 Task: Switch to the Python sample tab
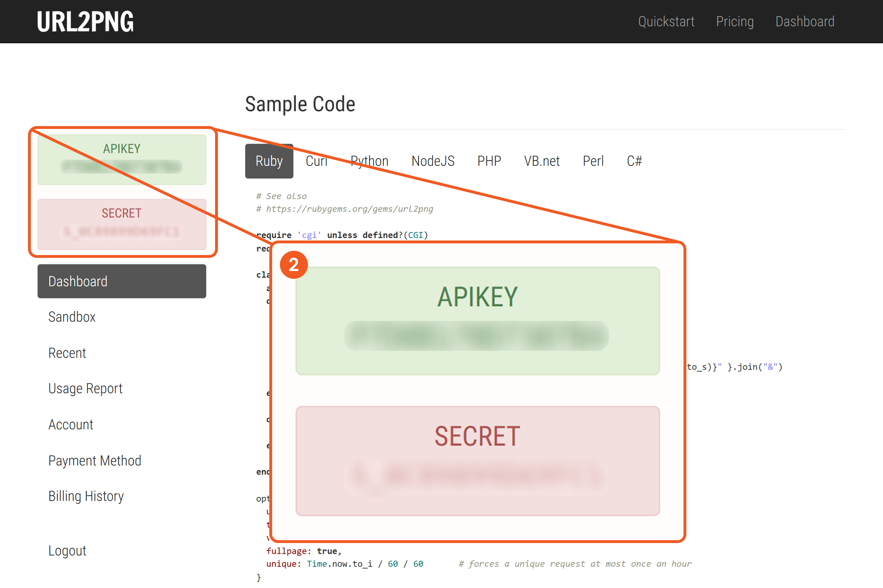[x=369, y=161]
